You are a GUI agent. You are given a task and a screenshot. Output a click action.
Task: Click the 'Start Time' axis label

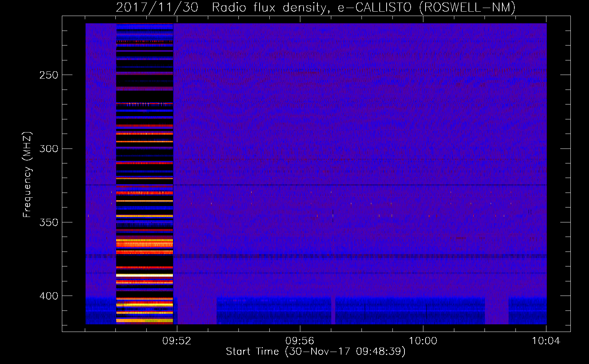click(316, 352)
